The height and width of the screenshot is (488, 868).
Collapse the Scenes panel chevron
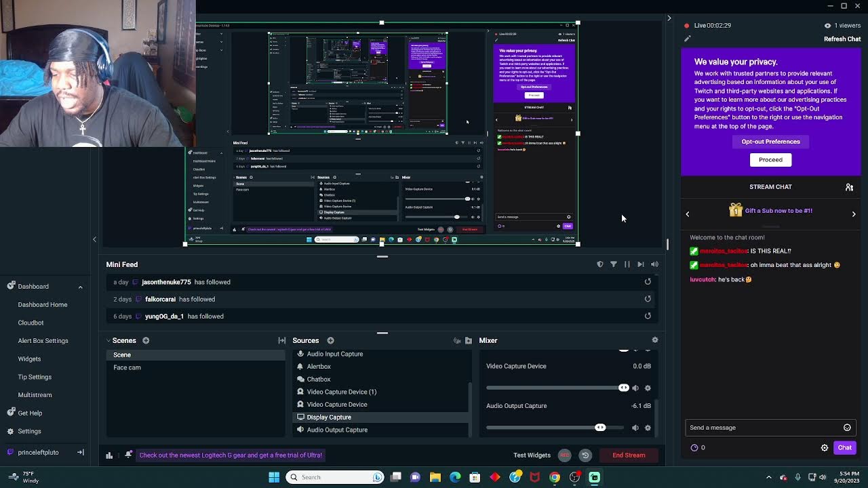pyautogui.click(x=108, y=340)
